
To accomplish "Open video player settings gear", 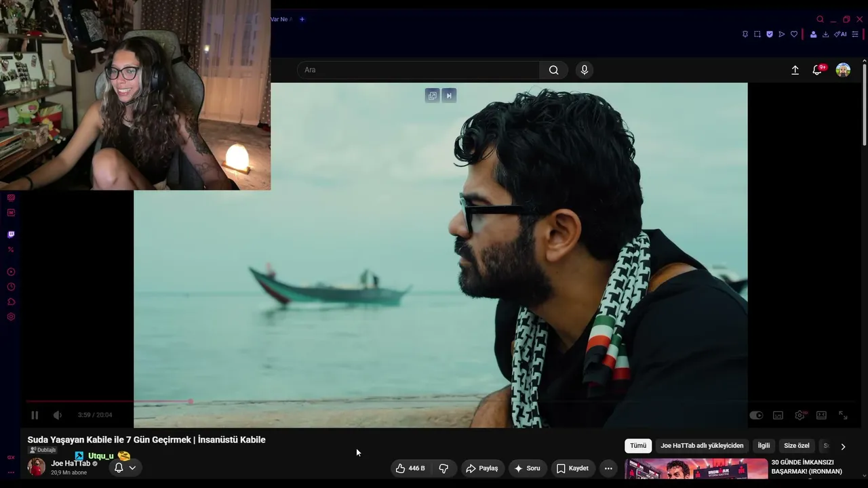I will (800, 415).
